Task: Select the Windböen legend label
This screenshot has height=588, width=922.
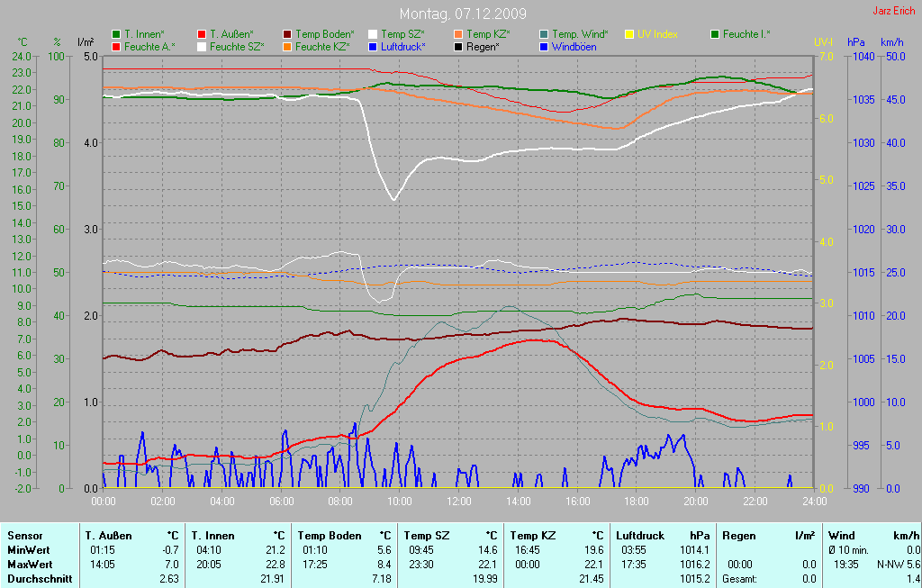Action: click(x=574, y=47)
